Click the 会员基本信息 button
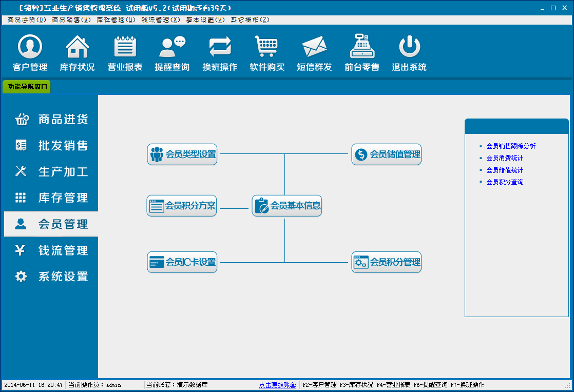The height and width of the screenshot is (392, 574). (287, 206)
